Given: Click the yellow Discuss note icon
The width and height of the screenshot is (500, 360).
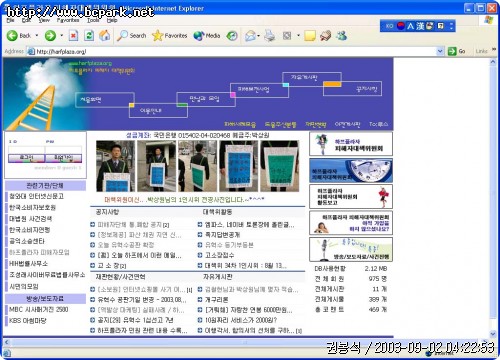Looking at the screenshot, I should point(310,36).
